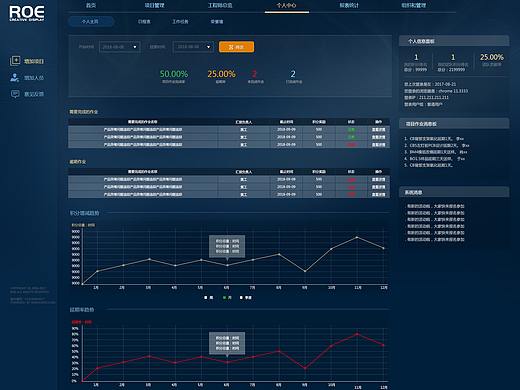Click the tooltip box on the red line chart
This screenshot has width=520, height=390.
tap(227, 343)
